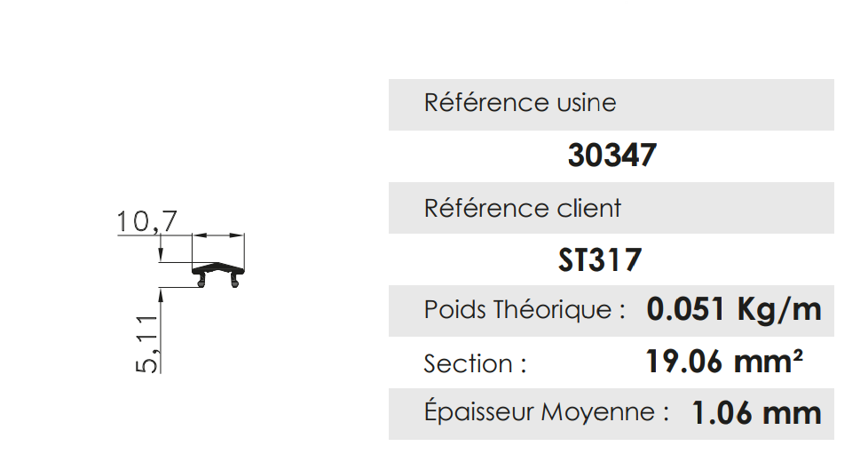Click the profile cross-section drawing
The width and height of the screenshot is (868, 462).
(x=218, y=268)
